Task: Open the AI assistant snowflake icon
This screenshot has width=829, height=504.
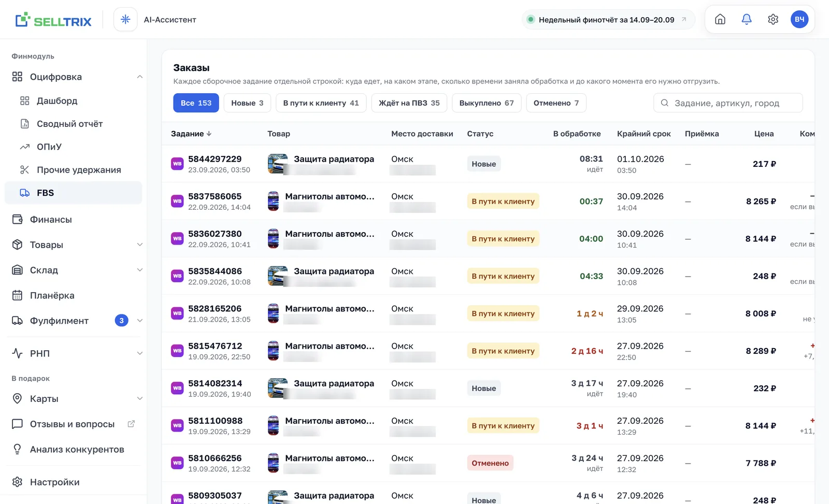Action: coord(125,20)
